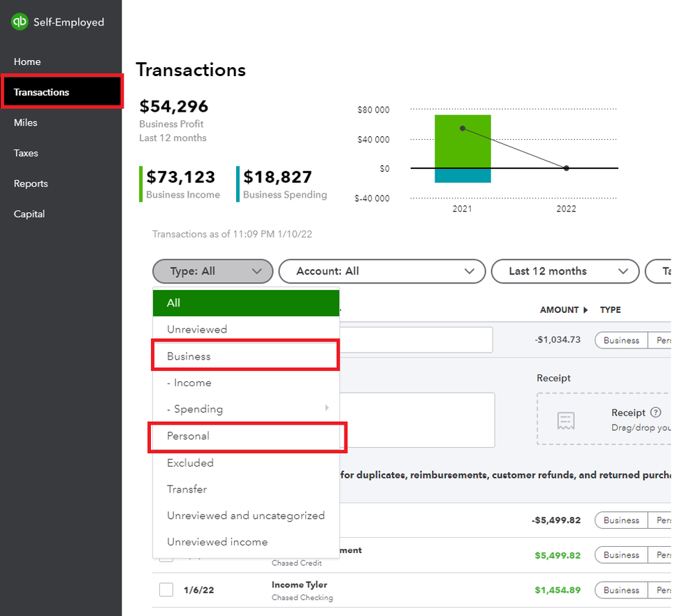Viewport: 698px width, 616px height.
Task: Click the 2021 profit line point
Action: [463, 129]
